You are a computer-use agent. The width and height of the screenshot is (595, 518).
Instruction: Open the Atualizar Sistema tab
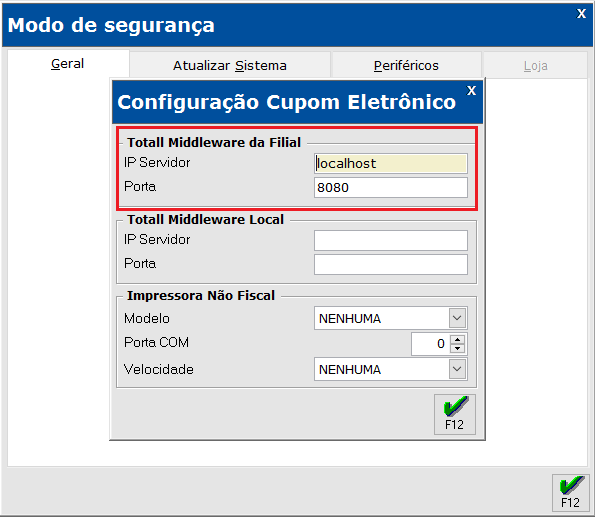[230, 66]
